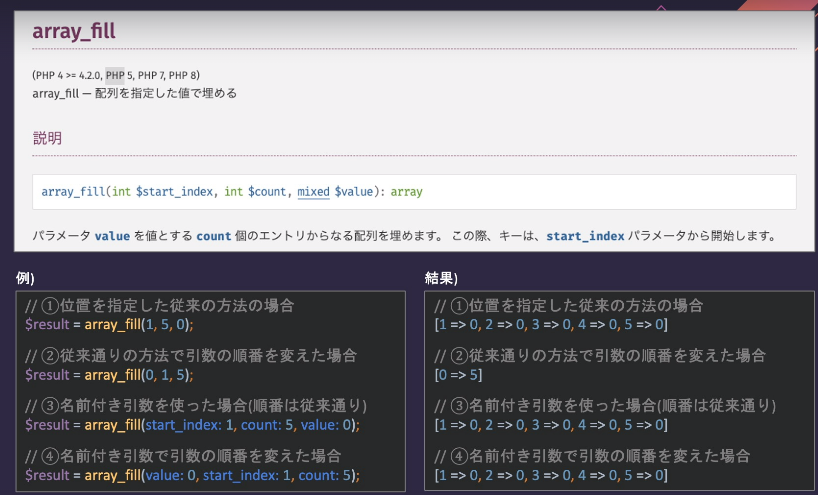818x495 pixels.
Task: Click the 結果) label
Action: 441,278
